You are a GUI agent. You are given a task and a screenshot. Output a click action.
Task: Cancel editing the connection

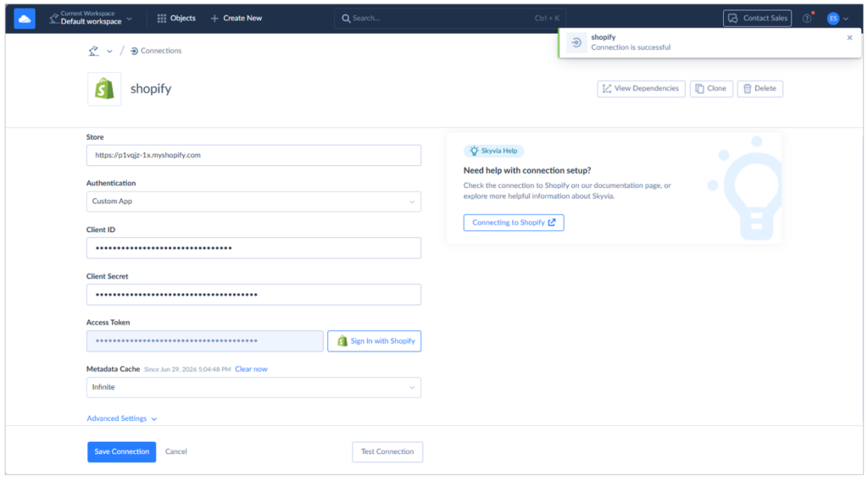click(x=176, y=451)
